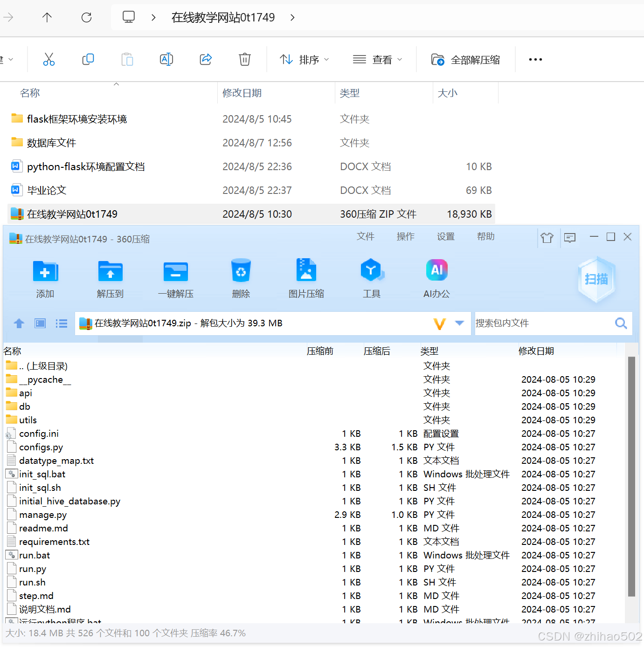Click the skin (shirt) icon in 360压缩 title bar
Image resolution: width=644 pixels, height=647 pixels.
(x=547, y=238)
